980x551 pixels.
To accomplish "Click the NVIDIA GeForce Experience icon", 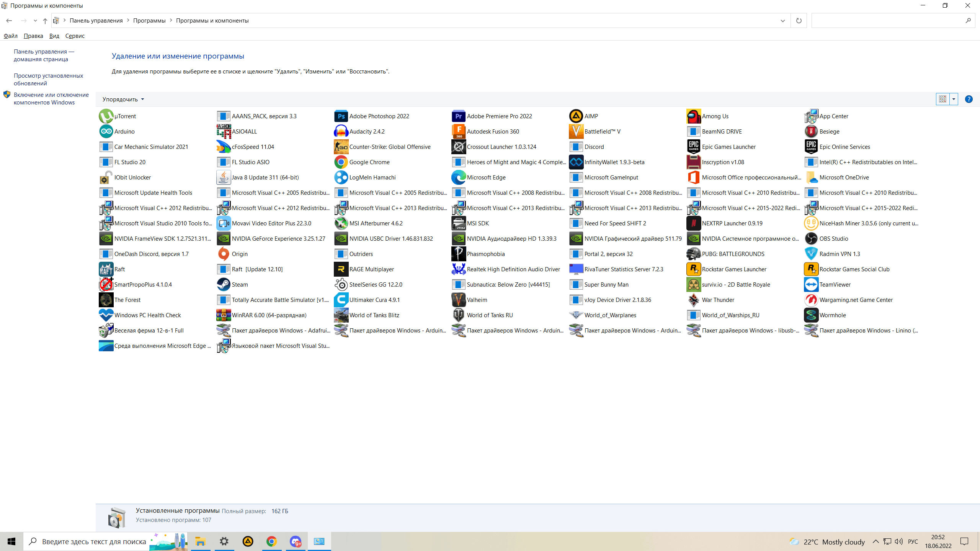I will click(224, 239).
